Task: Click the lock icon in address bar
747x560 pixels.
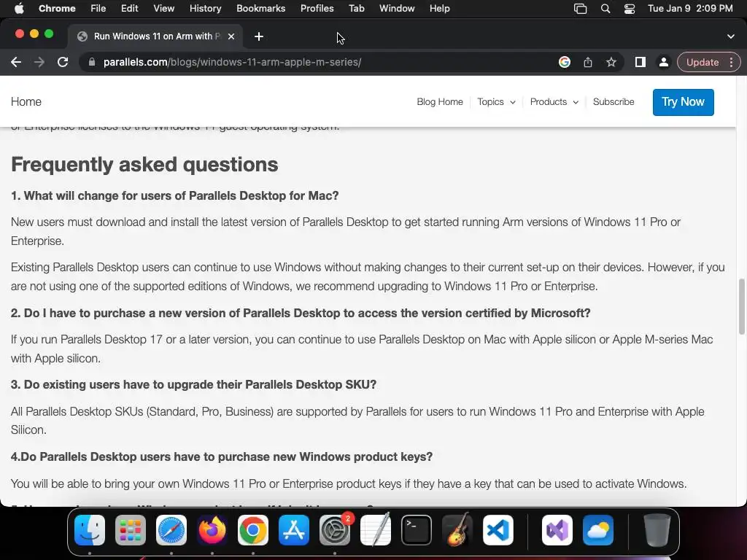Action: [x=92, y=62]
